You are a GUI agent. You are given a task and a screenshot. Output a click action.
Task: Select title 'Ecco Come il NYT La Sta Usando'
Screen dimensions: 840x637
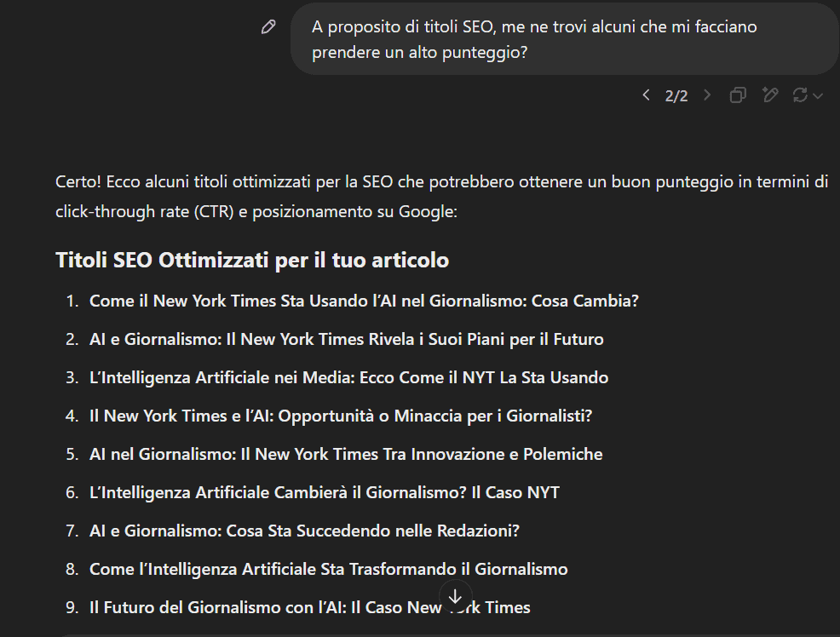(x=484, y=378)
